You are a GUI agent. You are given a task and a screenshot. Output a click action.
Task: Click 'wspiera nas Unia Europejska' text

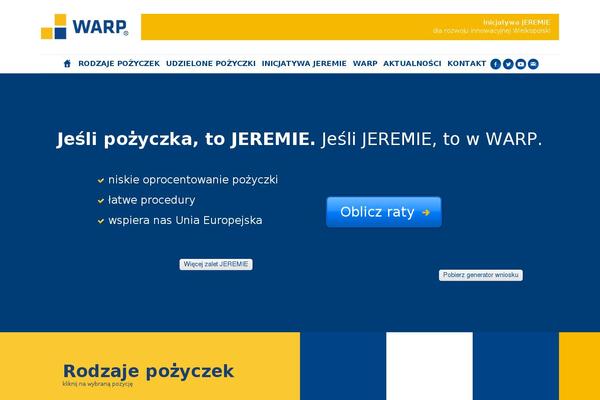[x=185, y=220]
